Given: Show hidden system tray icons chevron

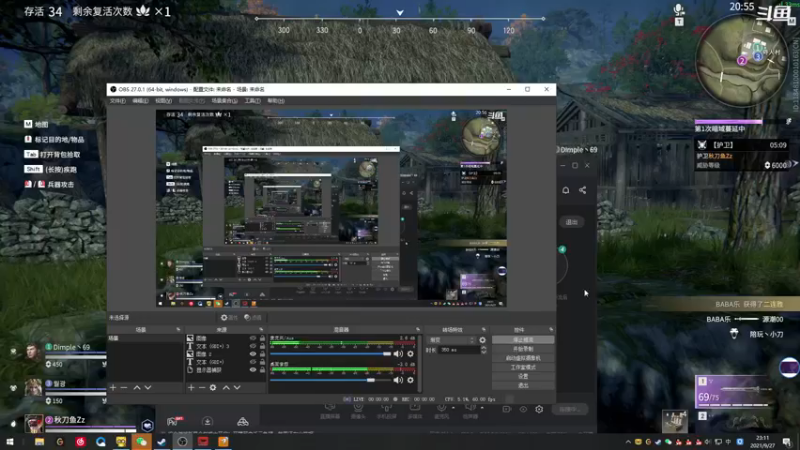Looking at the screenshot, I should pos(628,442).
